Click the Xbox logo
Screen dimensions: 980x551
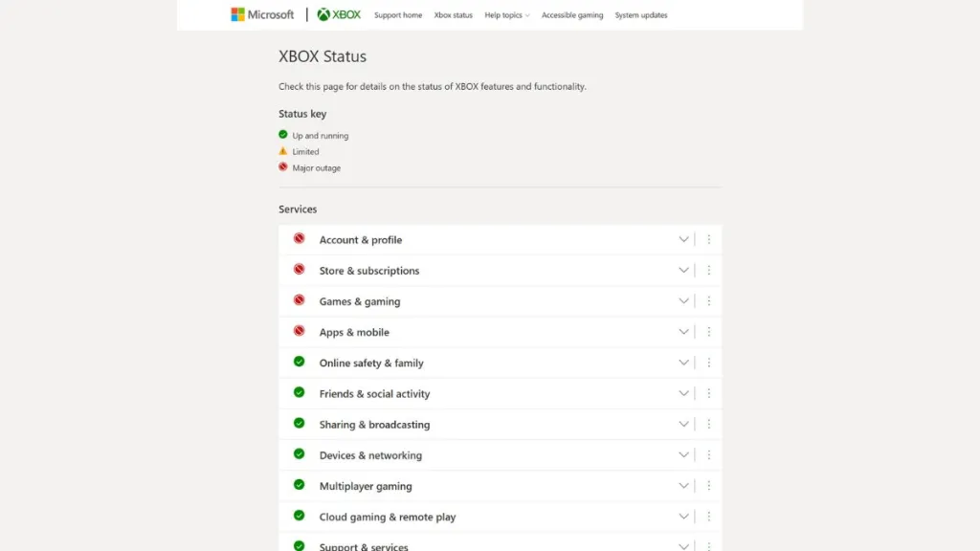[339, 14]
